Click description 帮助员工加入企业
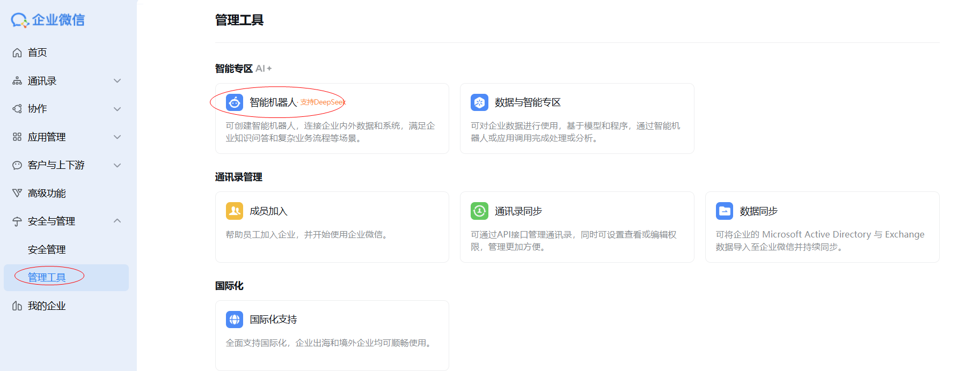This screenshot has width=980, height=371. [308, 235]
